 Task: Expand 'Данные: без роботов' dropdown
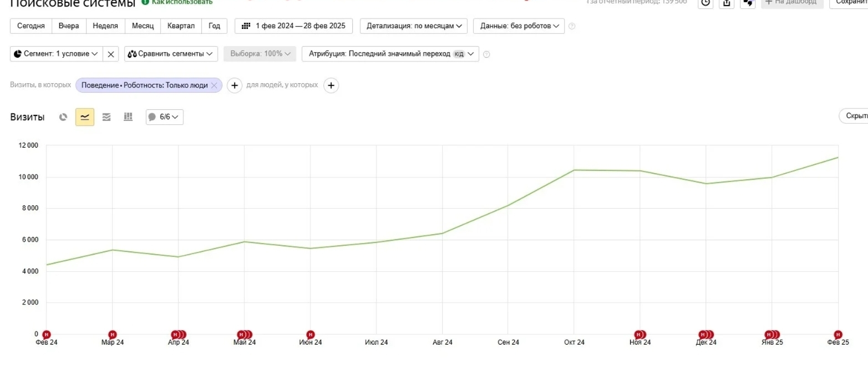[519, 26]
